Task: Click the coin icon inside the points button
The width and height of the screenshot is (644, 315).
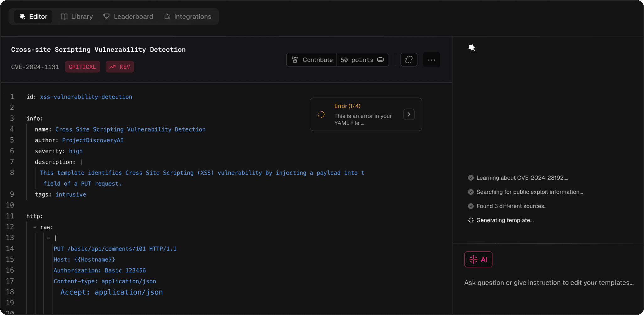Action: coord(381,60)
